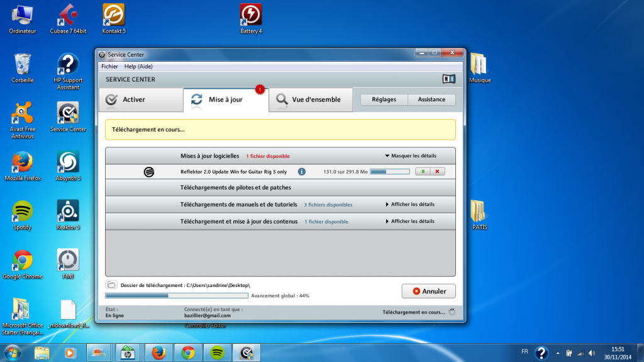
Task: Click '3 fichiers disponibles' text
Action: point(328,205)
